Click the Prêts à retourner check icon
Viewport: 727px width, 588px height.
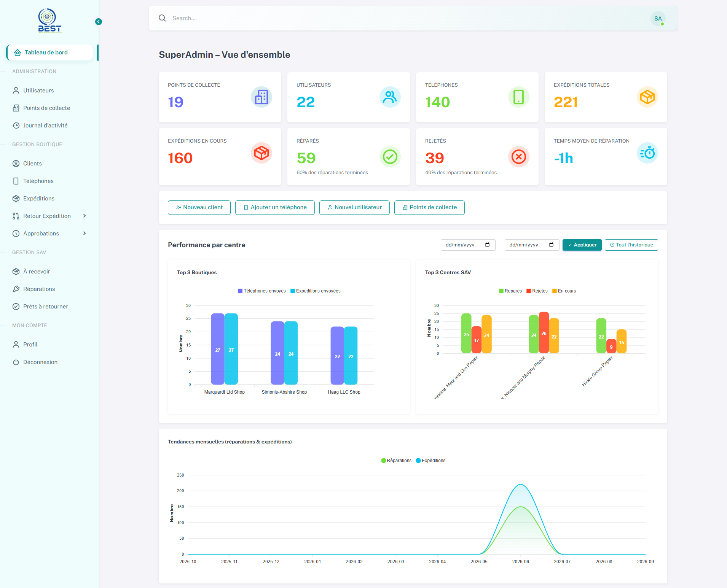point(16,307)
